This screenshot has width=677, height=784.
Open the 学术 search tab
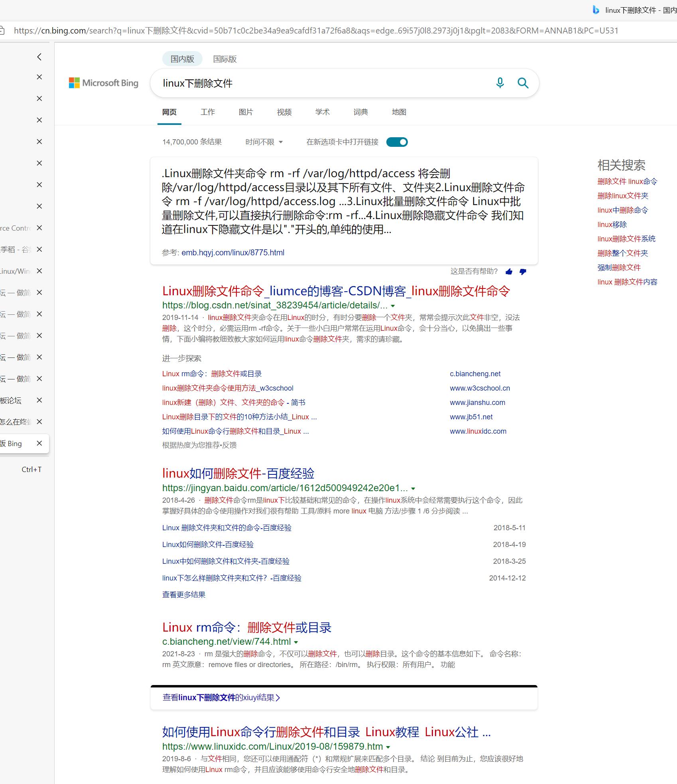click(323, 112)
